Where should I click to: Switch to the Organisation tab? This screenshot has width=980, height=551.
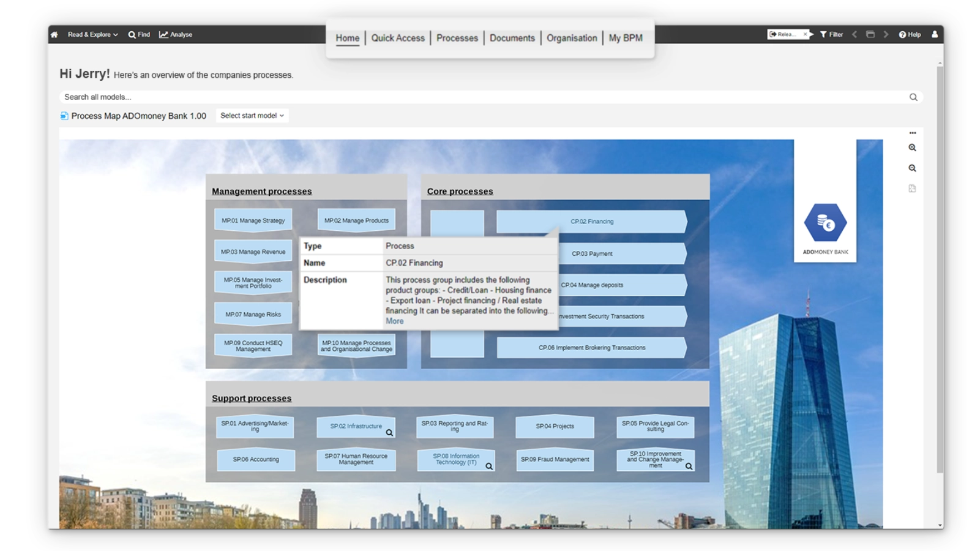point(572,38)
